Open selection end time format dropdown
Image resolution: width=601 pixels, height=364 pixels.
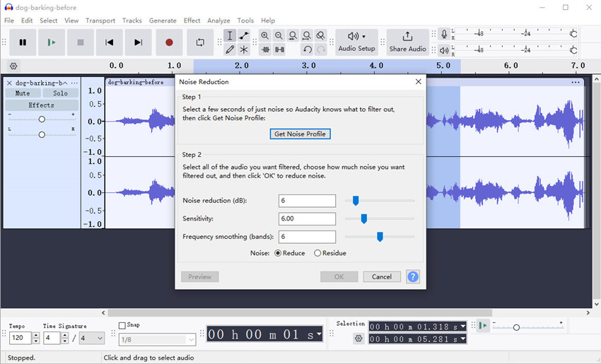tap(463, 339)
